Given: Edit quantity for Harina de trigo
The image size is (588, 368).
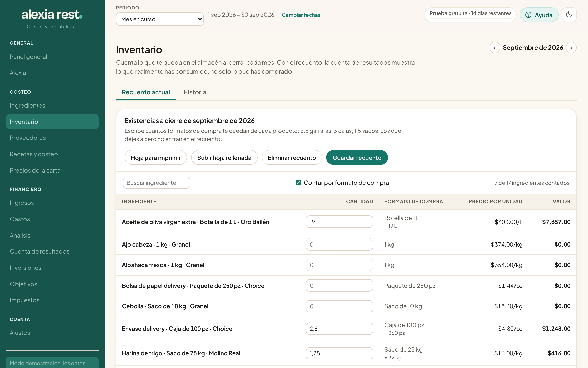Looking at the screenshot, I should (x=339, y=353).
